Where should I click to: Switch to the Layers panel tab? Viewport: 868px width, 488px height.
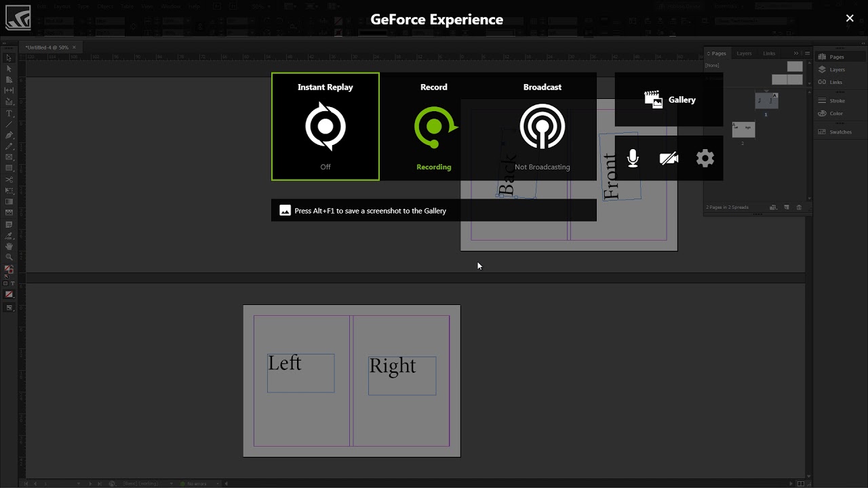point(744,54)
